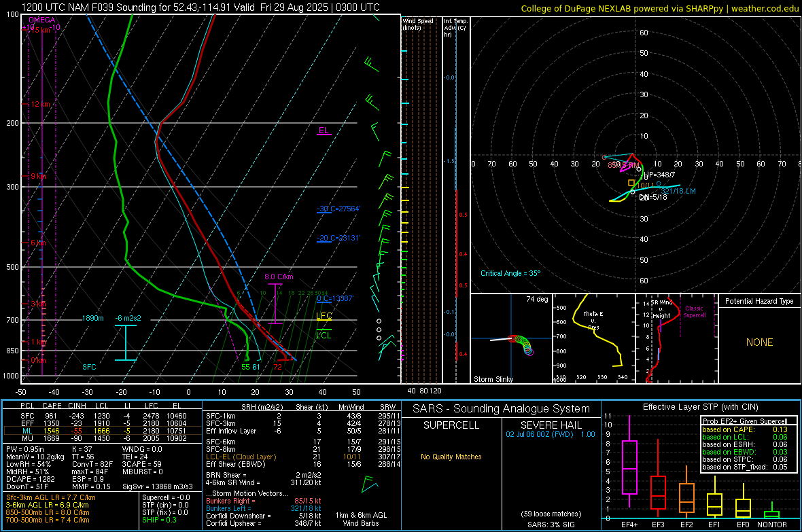Viewport: 802px width, 532px height.
Task: Click the based on STP_fixed: 0.05 probability
Action: (745, 467)
